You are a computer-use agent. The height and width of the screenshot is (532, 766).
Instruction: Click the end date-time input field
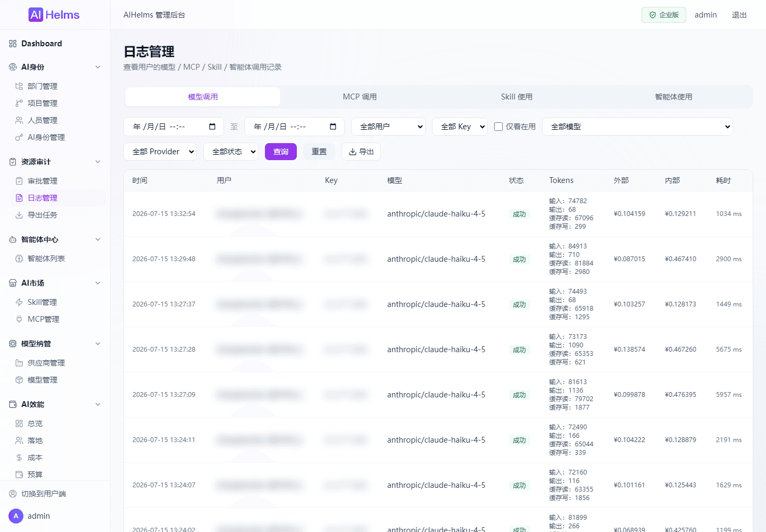click(294, 127)
